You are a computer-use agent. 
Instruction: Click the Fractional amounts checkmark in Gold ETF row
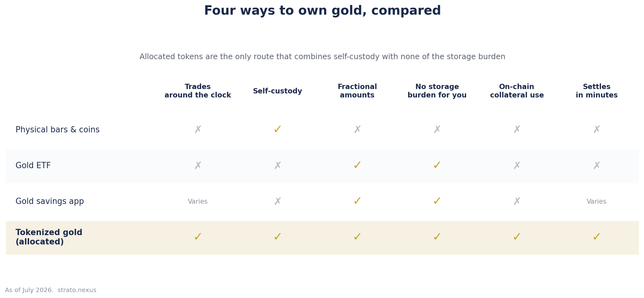[x=357, y=165]
